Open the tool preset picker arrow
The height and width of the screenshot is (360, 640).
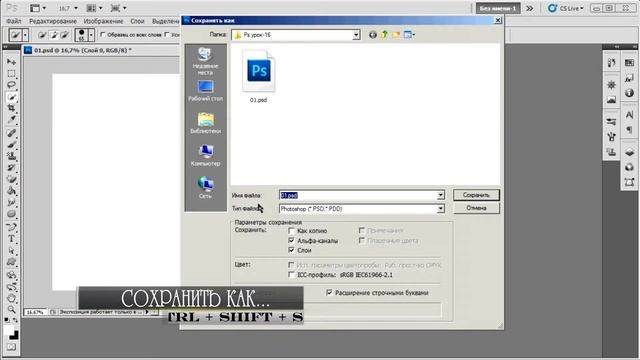tap(25, 35)
